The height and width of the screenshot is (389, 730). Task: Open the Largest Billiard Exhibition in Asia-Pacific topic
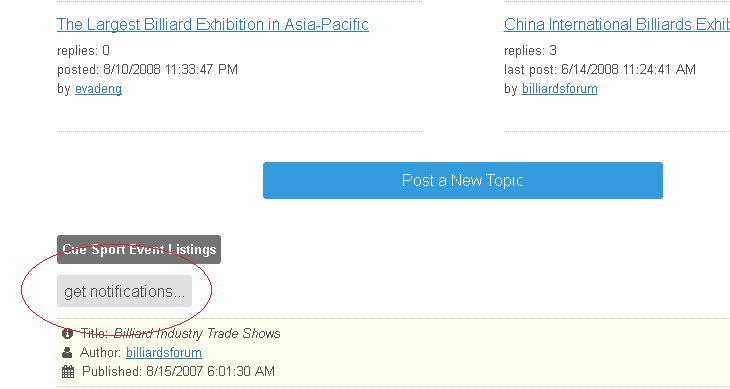[213, 24]
